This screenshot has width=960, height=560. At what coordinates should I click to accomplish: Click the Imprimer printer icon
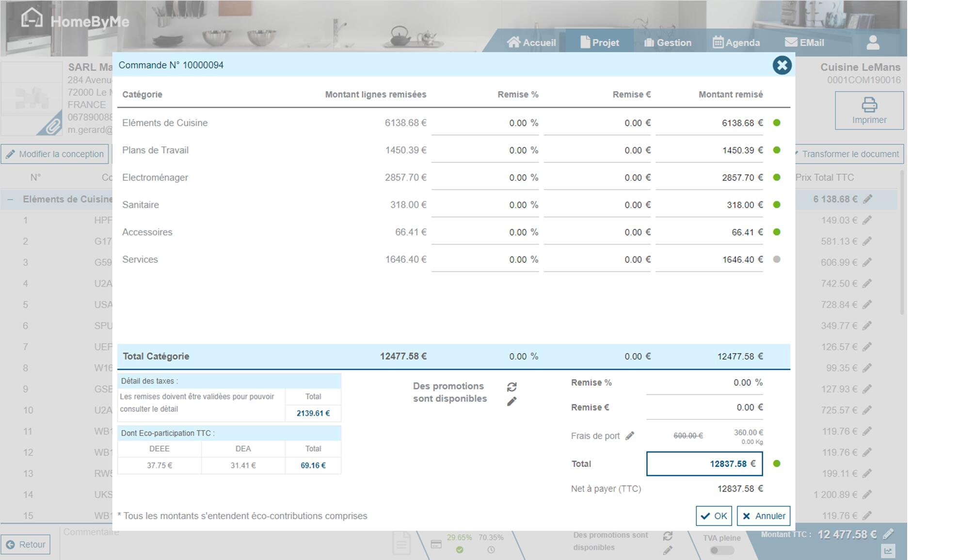(869, 105)
